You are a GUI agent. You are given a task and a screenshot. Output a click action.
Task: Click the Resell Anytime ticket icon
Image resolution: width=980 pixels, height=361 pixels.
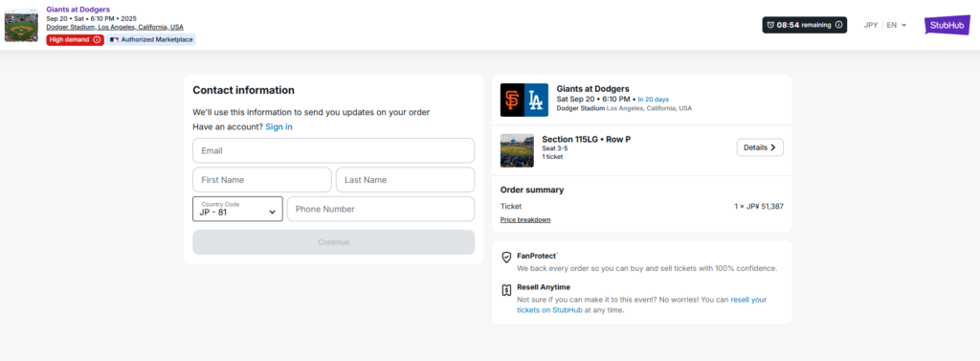(507, 290)
